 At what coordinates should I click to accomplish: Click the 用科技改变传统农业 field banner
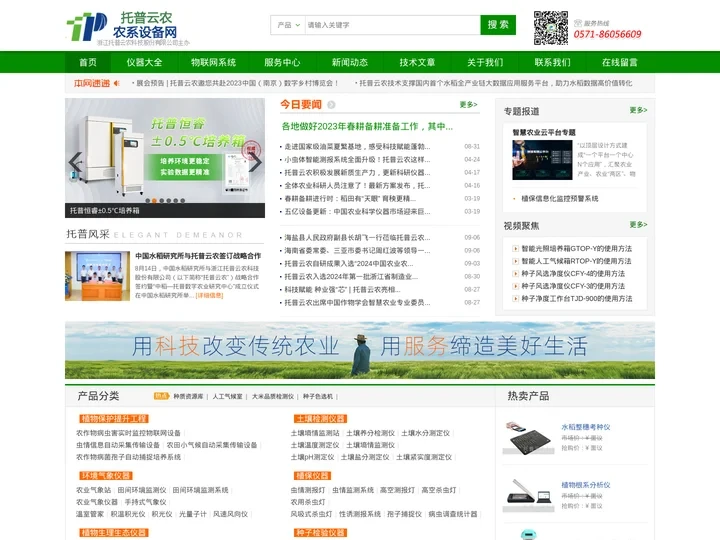click(x=360, y=350)
